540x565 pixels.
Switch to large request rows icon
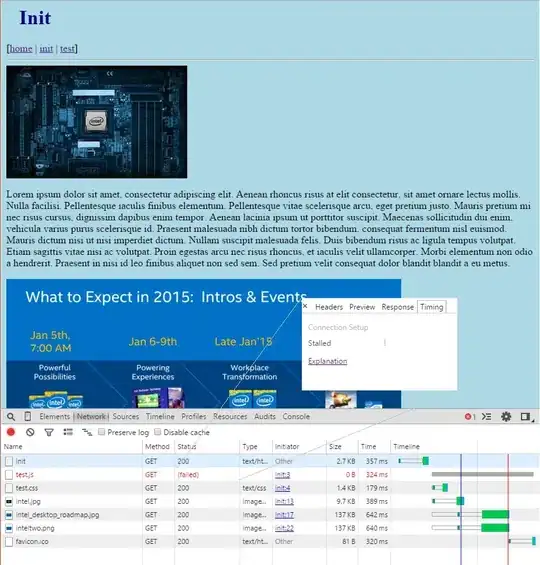coord(68,432)
